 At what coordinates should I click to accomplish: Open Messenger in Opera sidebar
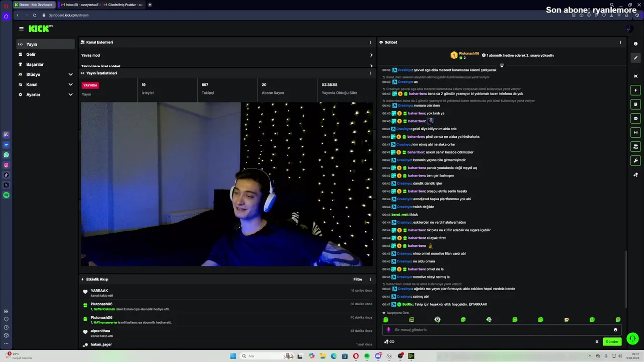coord(6,145)
